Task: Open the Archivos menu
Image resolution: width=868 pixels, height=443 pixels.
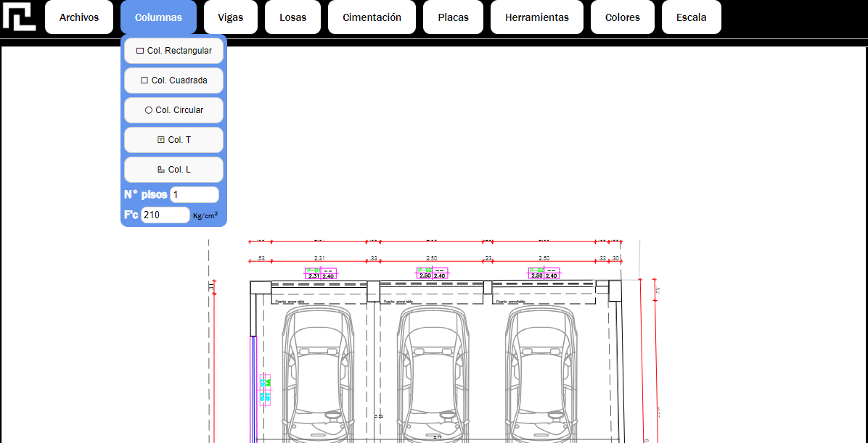Action: point(79,17)
